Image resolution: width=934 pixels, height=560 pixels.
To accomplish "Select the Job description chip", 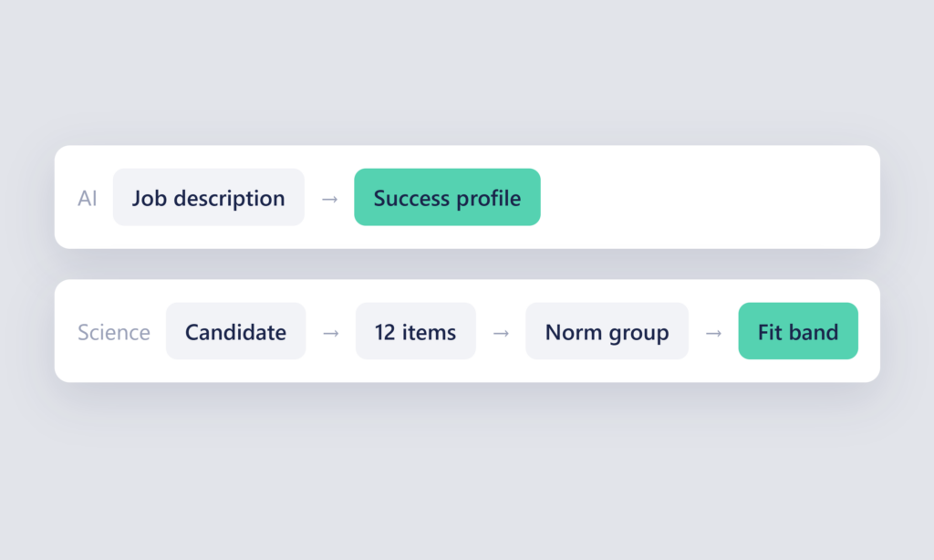I will point(209,197).
